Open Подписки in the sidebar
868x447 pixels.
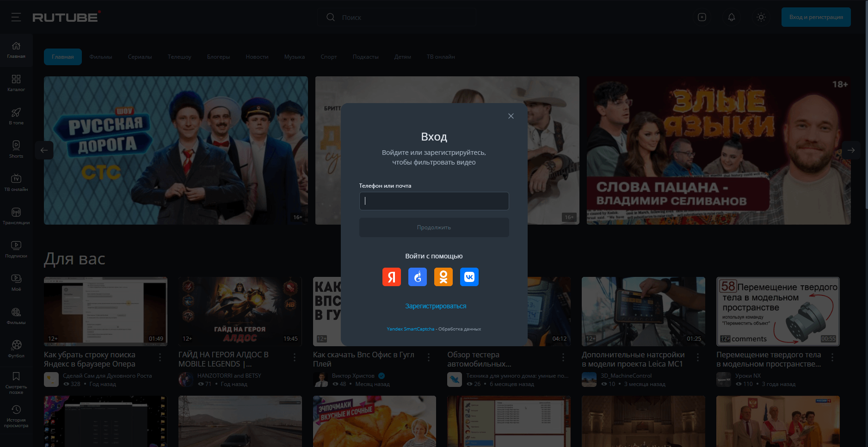pyautogui.click(x=16, y=250)
